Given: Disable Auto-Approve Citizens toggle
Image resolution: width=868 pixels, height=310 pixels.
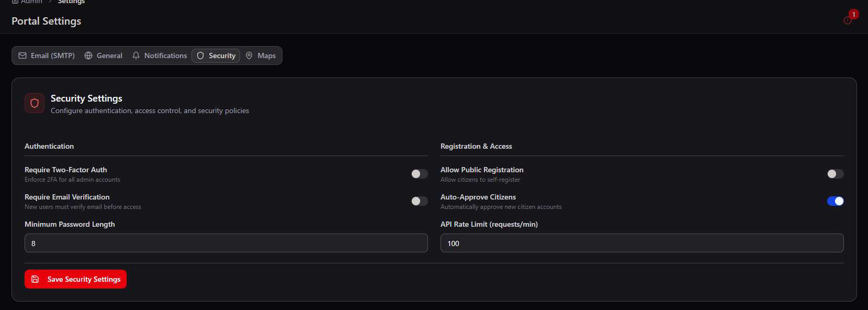Looking at the screenshot, I should tap(835, 201).
